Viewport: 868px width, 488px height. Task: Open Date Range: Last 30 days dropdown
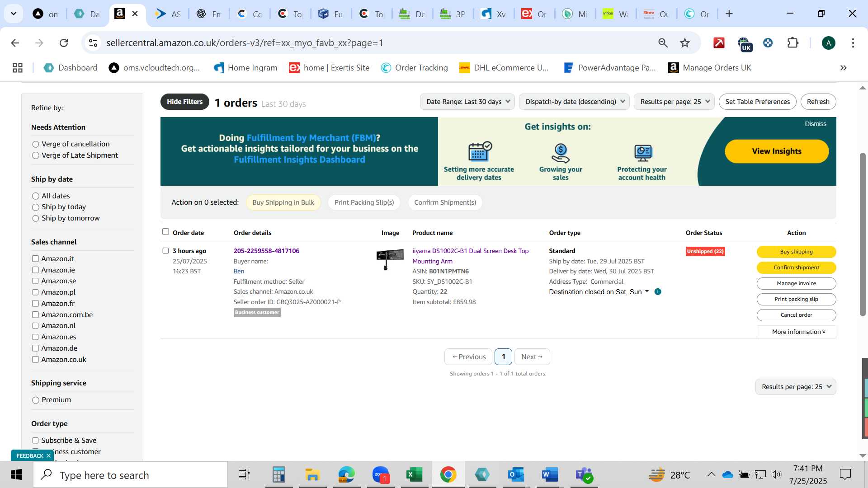point(467,102)
